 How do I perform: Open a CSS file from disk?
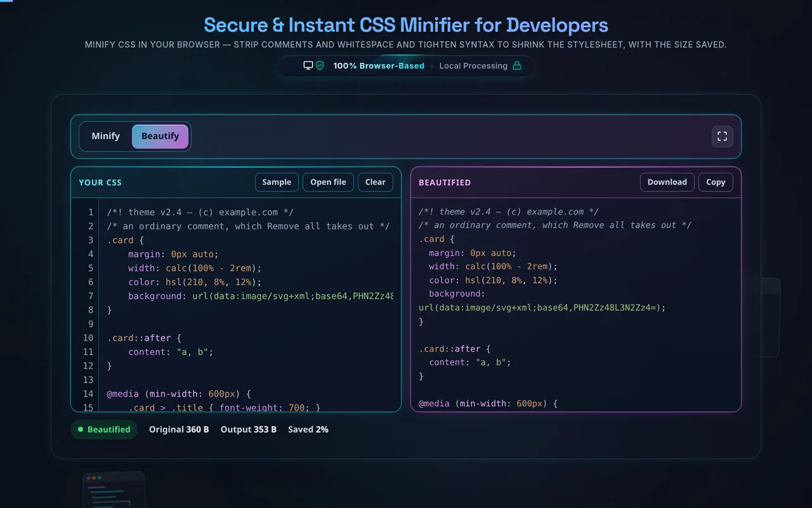(328, 182)
